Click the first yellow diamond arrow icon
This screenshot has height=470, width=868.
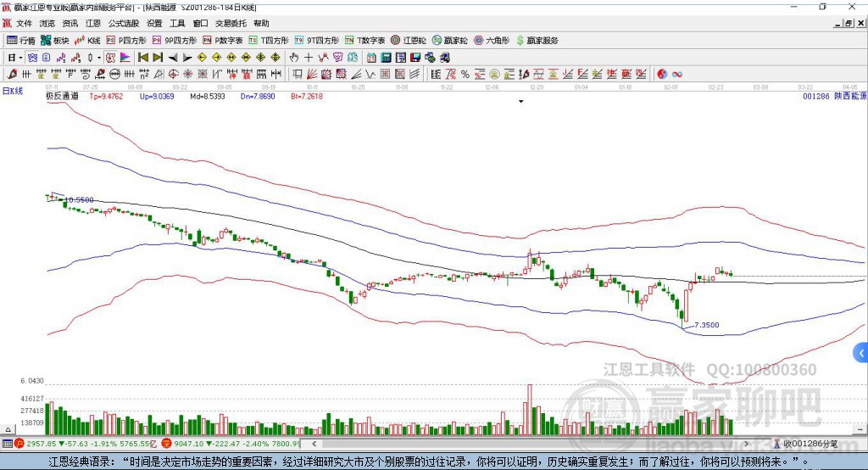[202, 58]
